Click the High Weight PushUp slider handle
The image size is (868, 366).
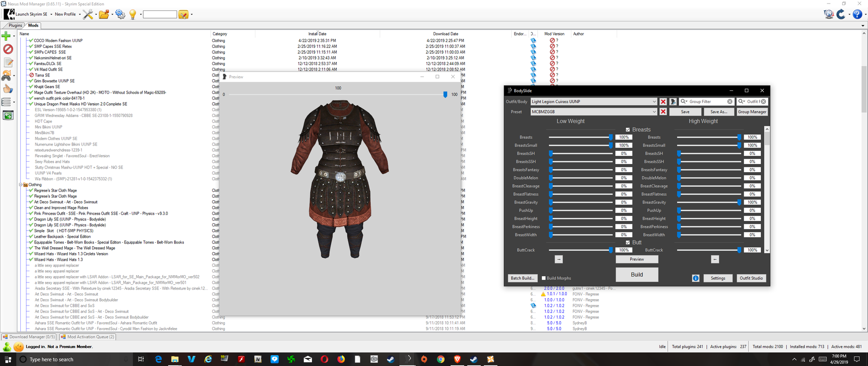(679, 211)
